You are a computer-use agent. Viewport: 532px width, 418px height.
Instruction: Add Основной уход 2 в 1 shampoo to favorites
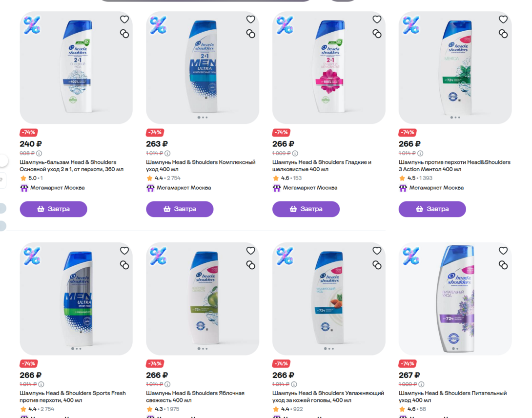coord(124,20)
